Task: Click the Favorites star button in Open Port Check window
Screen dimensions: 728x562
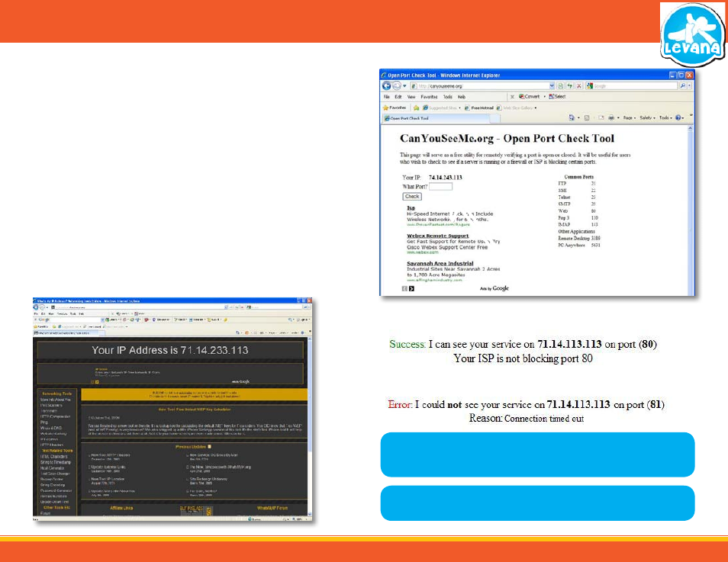Action: [395, 108]
